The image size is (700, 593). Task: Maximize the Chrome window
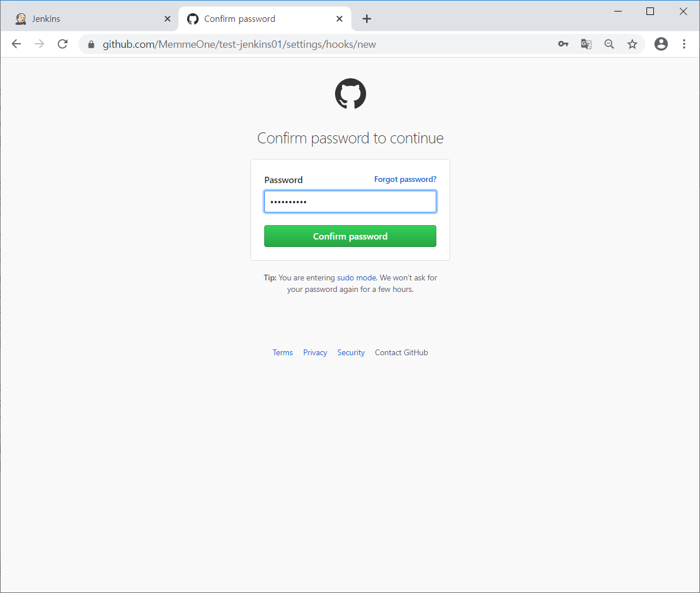(650, 12)
